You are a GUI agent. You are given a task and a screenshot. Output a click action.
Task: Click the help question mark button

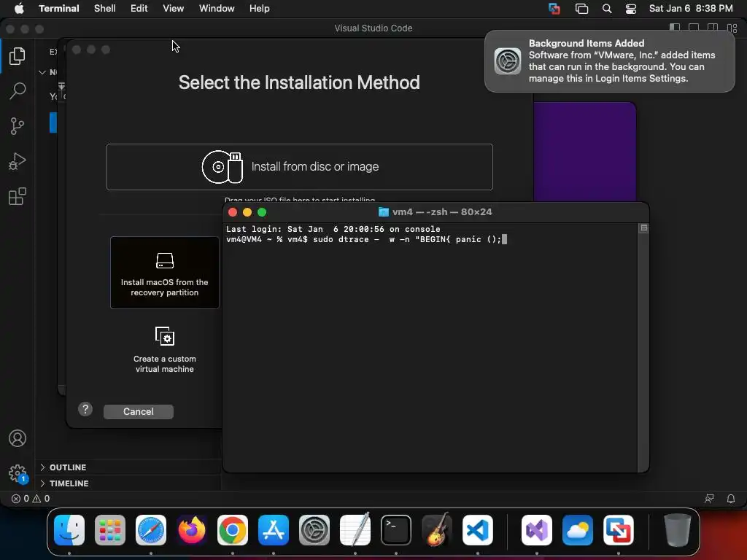(85, 409)
